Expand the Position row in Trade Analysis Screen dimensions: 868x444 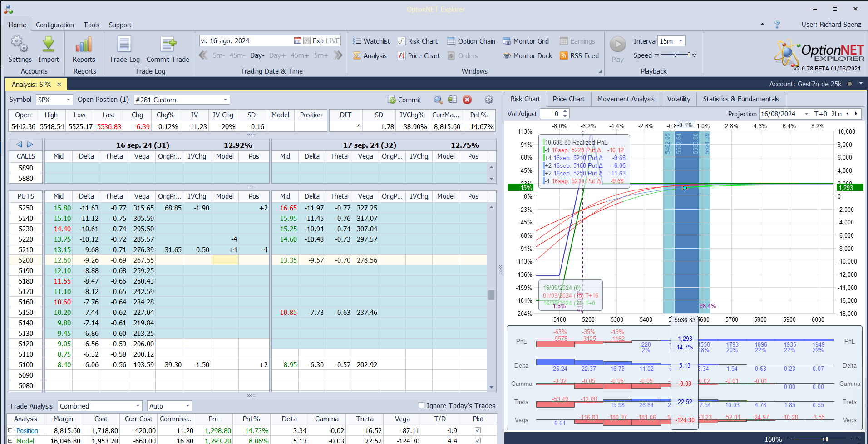pos(10,430)
